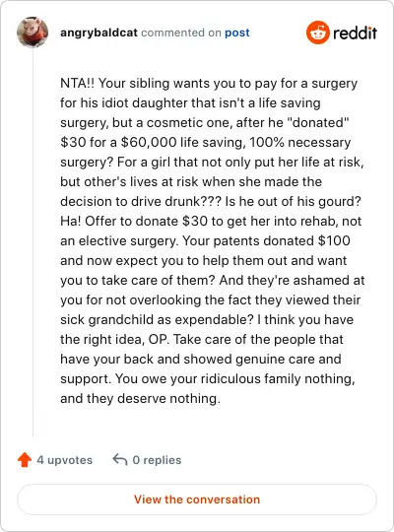Follow the blue "post" link
Viewport: 394px width, 532px height.
coord(236,33)
